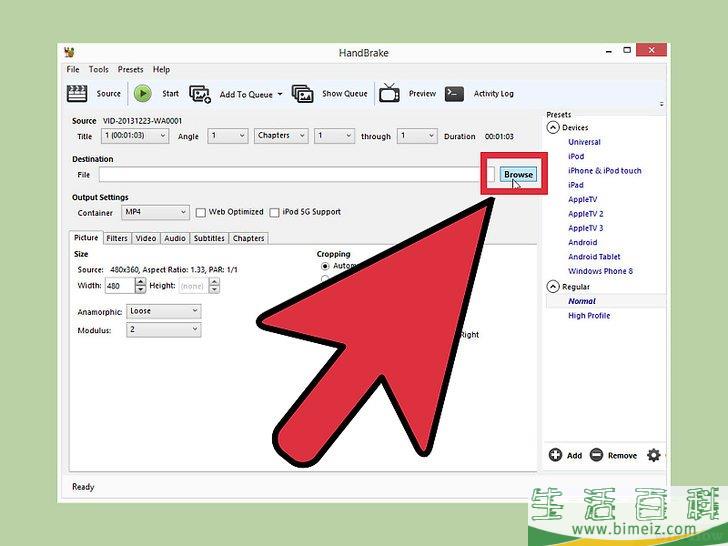The width and height of the screenshot is (728, 546).
Task: Switch to the Chapters tab
Action: [248, 238]
